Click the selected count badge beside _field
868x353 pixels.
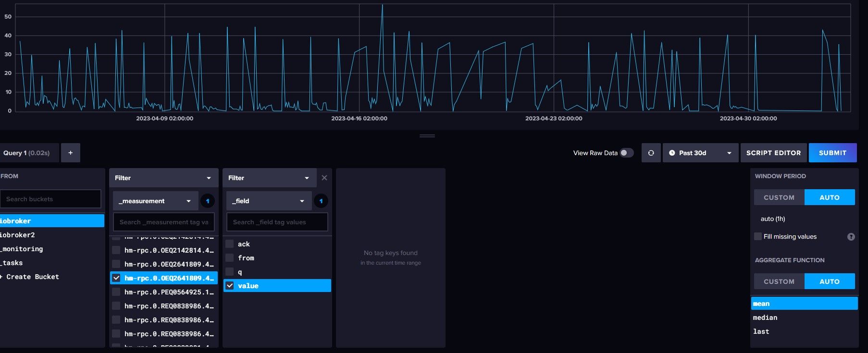321,201
